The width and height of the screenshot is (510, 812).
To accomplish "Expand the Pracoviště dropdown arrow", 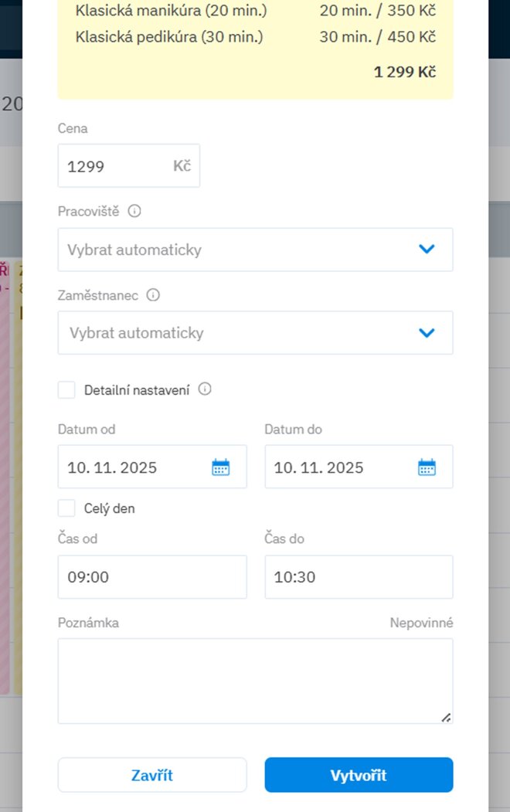I will 427,250.
